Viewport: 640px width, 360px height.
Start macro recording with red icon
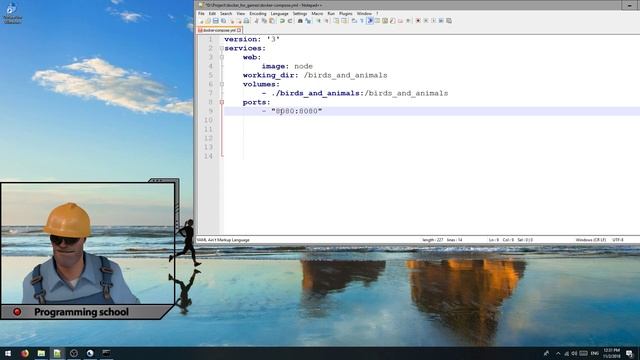click(x=418, y=21)
